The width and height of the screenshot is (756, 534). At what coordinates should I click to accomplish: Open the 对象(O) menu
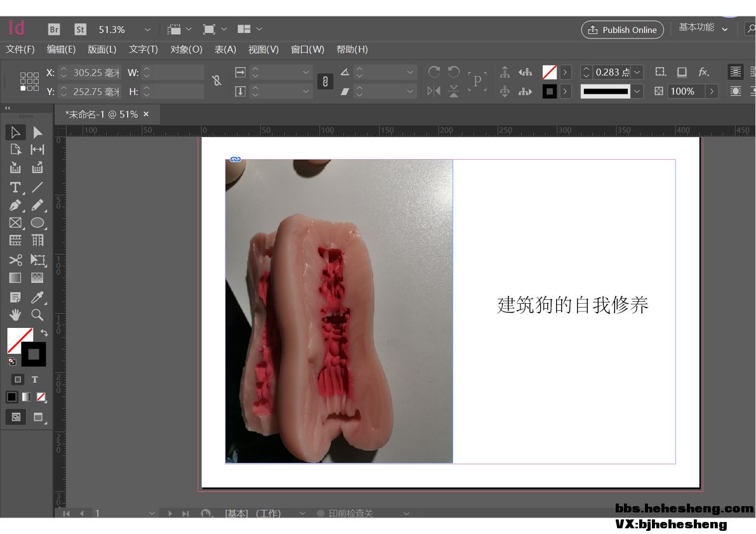tap(186, 49)
